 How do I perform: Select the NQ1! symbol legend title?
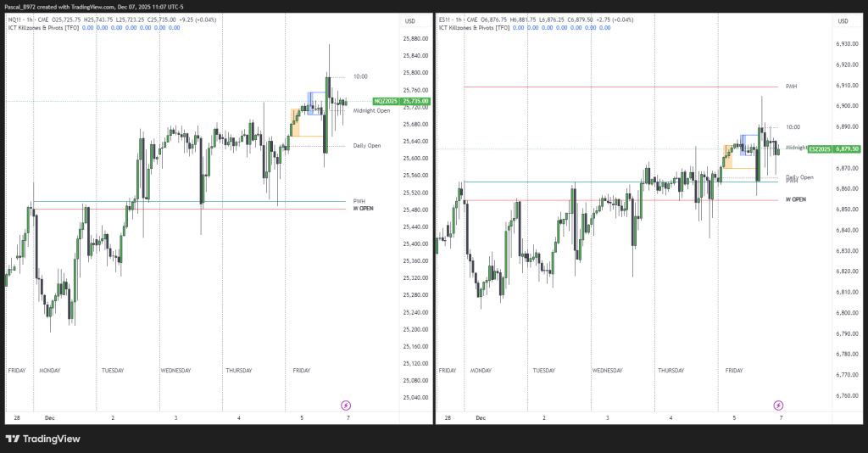14,19
